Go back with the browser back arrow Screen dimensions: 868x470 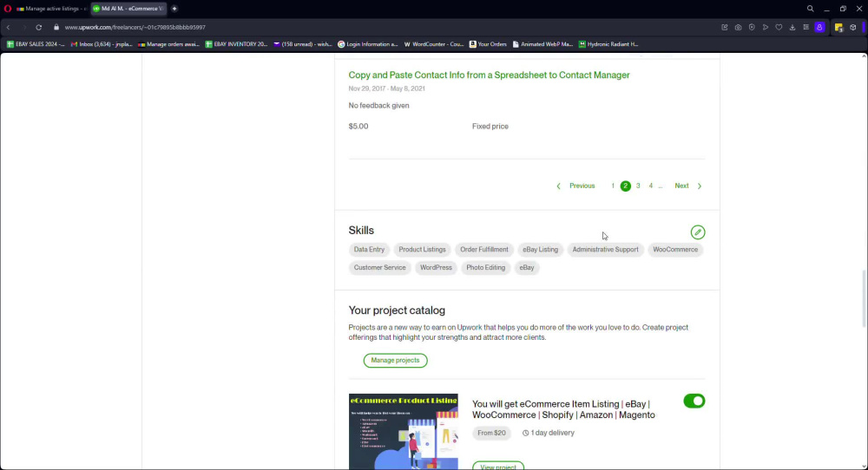pos(9,27)
